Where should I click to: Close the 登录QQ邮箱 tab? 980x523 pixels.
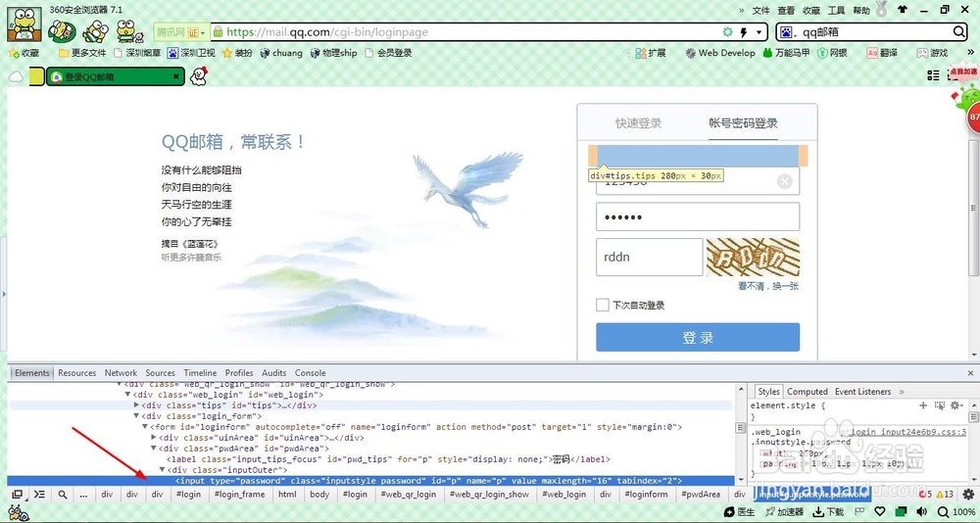176,76
